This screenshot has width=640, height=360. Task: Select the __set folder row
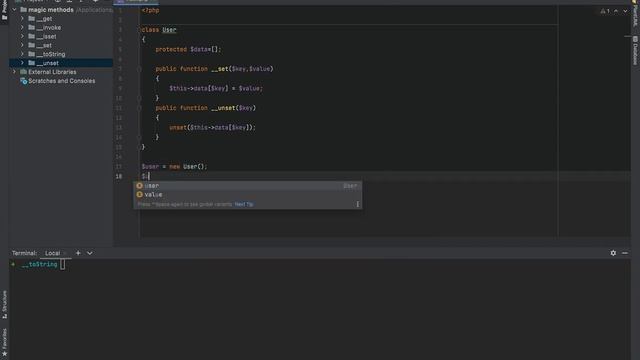[61, 45]
